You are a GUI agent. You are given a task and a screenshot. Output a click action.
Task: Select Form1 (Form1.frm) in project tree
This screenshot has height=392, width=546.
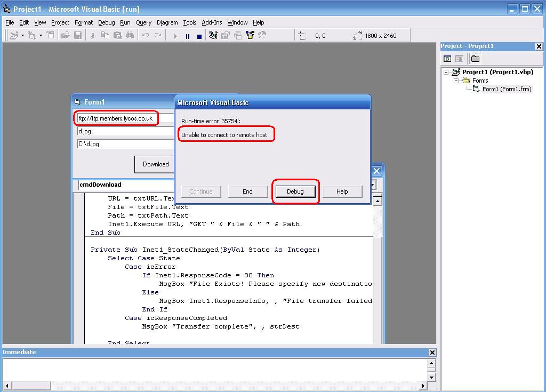pos(507,89)
